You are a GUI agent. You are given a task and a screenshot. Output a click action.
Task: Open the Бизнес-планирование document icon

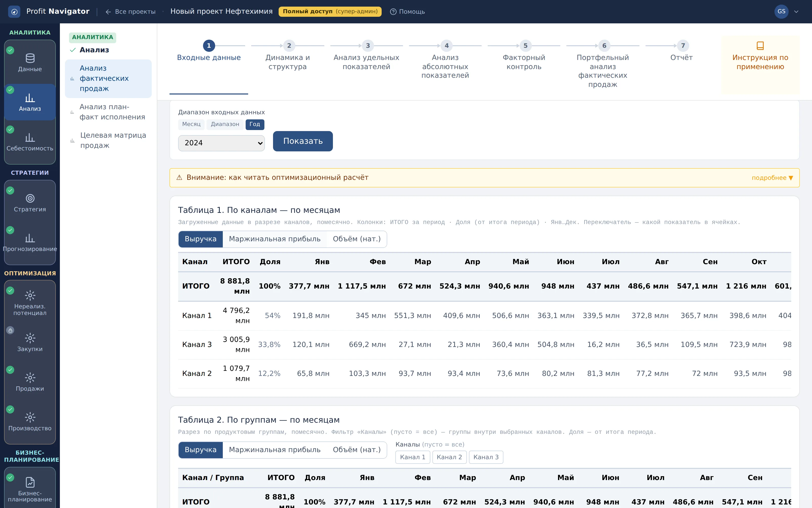[x=30, y=482]
